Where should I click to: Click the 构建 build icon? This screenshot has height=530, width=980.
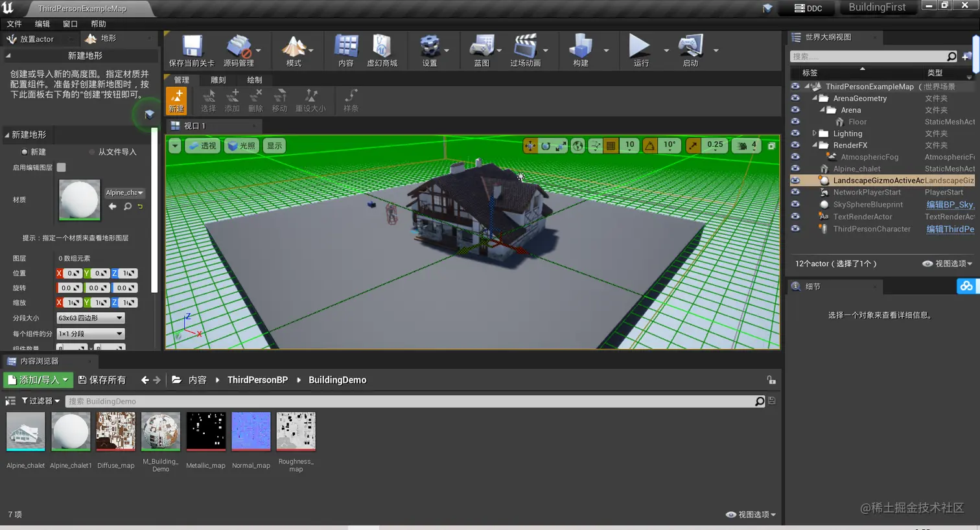tap(581, 51)
